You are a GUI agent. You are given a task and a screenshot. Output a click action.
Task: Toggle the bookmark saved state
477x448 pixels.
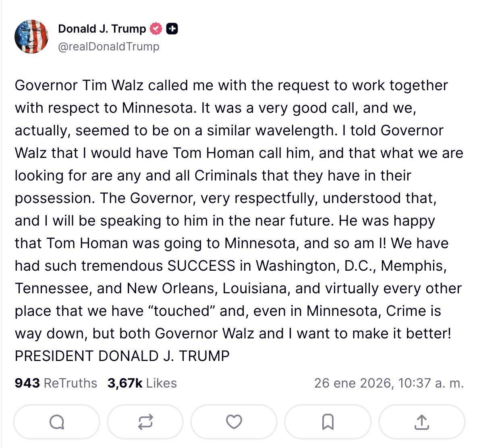point(328,422)
